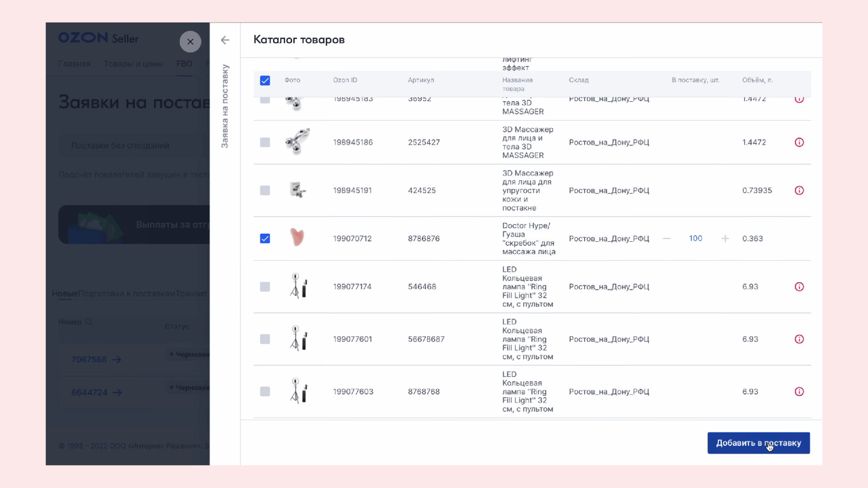Click the Выплаты за отгрузки banner
Screen dimensions: 868x488
pyautogui.click(x=134, y=225)
